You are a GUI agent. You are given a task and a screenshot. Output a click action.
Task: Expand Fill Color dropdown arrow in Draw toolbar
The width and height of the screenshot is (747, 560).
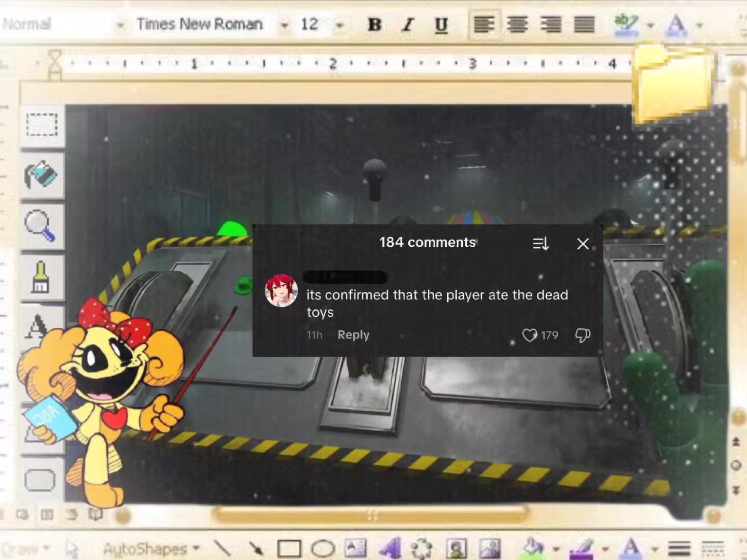[x=556, y=549]
